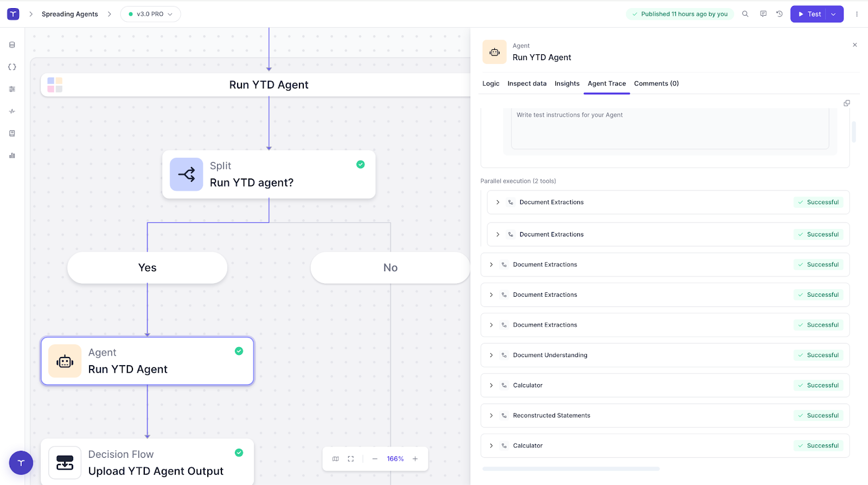The height and width of the screenshot is (485, 868).
Task: Open the database icon in left sidebar
Action: (x=12, y=45)
